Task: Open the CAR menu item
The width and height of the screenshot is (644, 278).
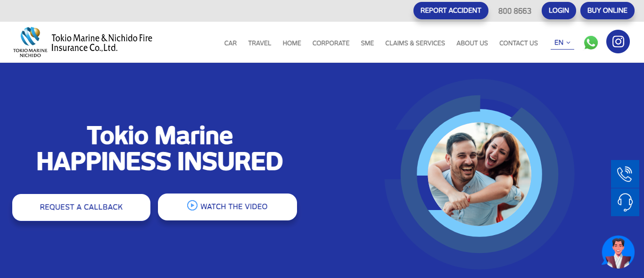Action: 231,43
